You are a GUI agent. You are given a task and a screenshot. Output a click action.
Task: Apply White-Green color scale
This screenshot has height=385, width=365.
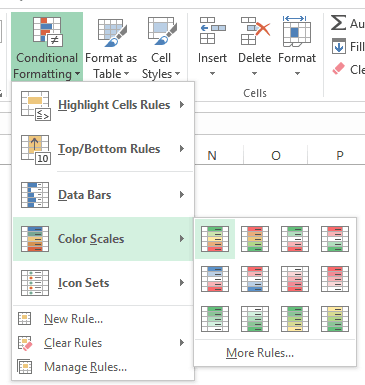click(x=255, y=319)
